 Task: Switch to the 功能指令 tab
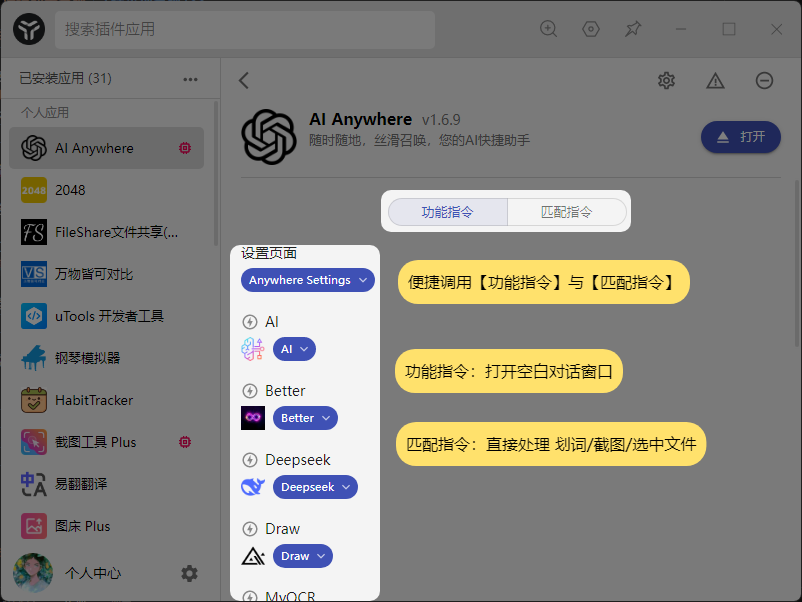(x=447, y=212)
